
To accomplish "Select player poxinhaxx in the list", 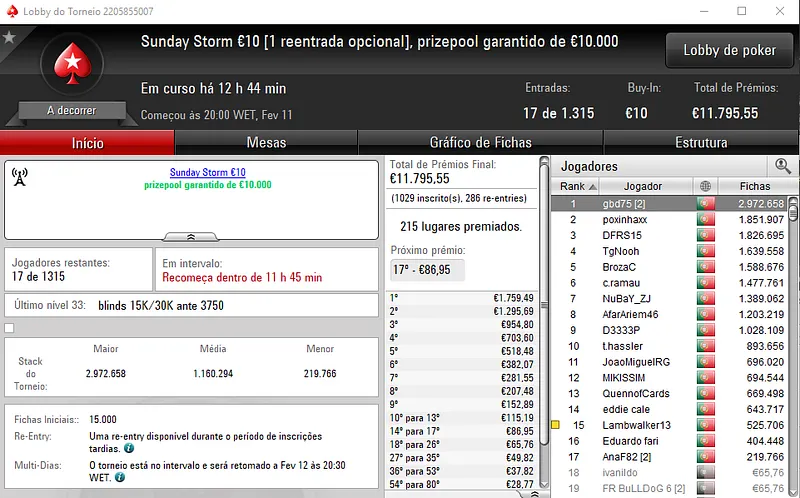I will coord(624,220).
